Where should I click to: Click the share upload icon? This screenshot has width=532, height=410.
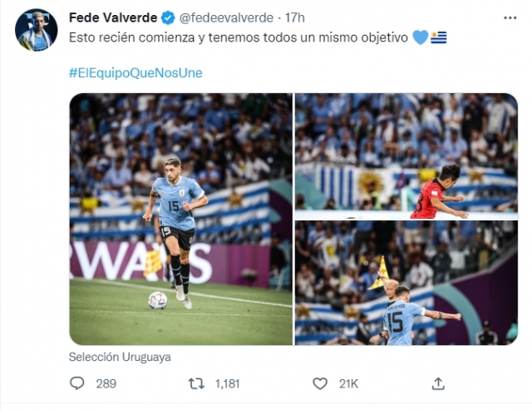point(438,383)
